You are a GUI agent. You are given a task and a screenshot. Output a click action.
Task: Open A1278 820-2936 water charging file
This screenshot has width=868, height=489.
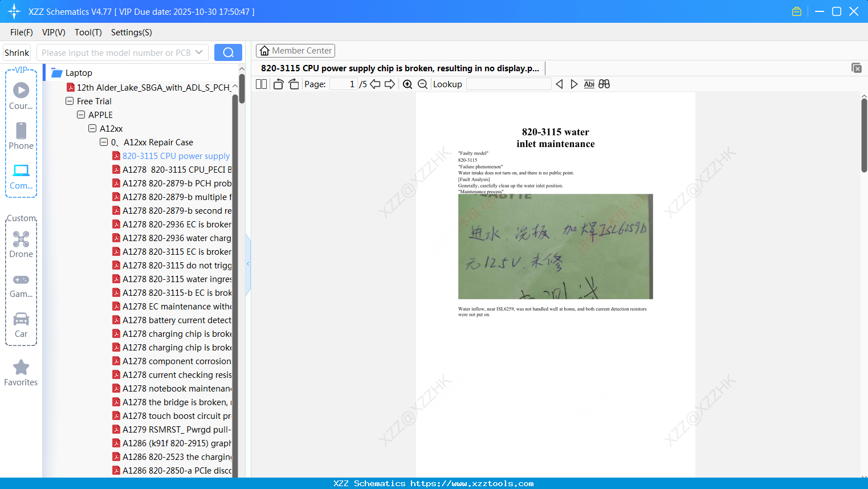coord(172,238)
